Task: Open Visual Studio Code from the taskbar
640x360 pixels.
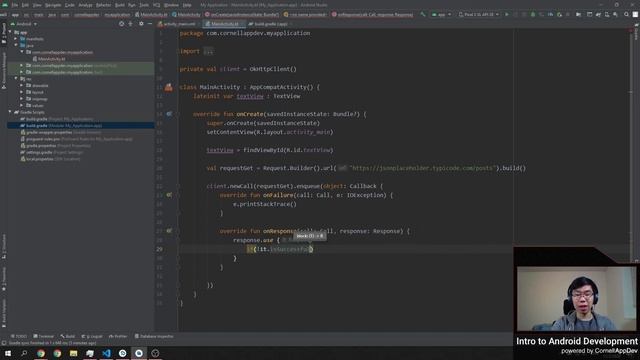Action: click(106, 353)
